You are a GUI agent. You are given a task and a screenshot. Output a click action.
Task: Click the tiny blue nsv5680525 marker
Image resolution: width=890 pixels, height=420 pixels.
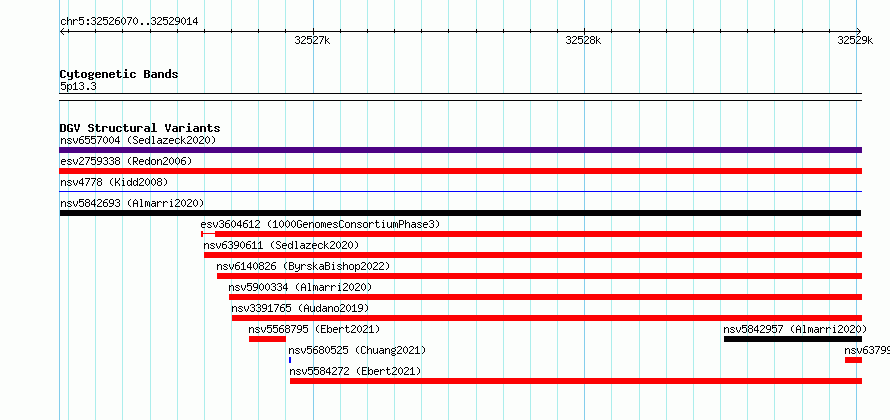(290, 360)
